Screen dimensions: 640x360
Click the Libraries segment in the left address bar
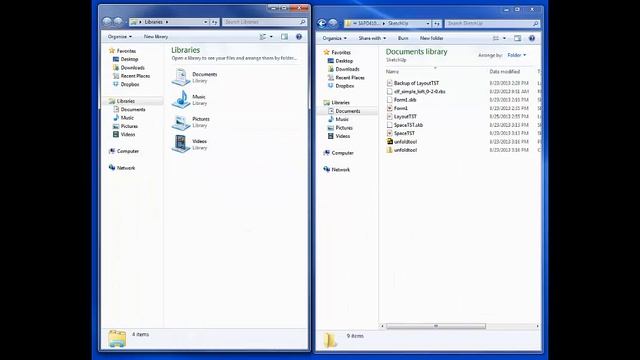pyautogui.click(x=153, y=22)
